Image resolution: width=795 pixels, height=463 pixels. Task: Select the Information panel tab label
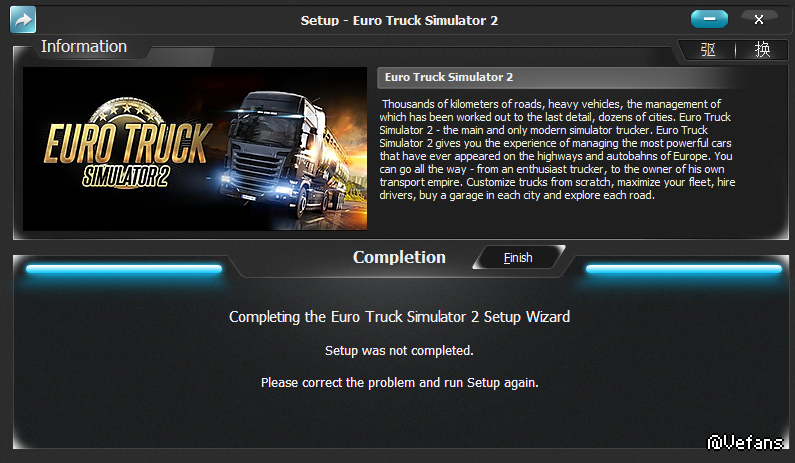click(x=84, y=46)
